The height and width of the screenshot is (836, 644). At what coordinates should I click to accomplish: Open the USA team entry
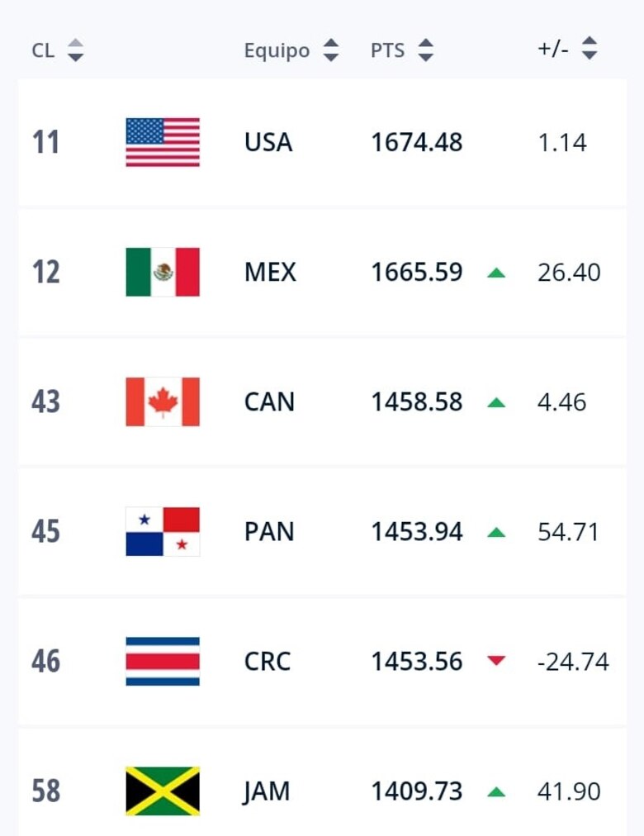[268, 141]
